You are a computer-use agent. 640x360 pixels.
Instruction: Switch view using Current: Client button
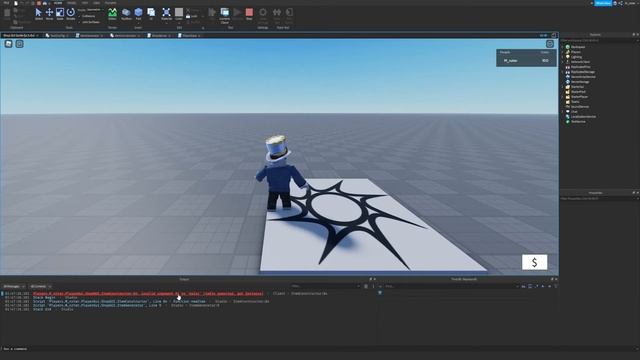[224, 15]
